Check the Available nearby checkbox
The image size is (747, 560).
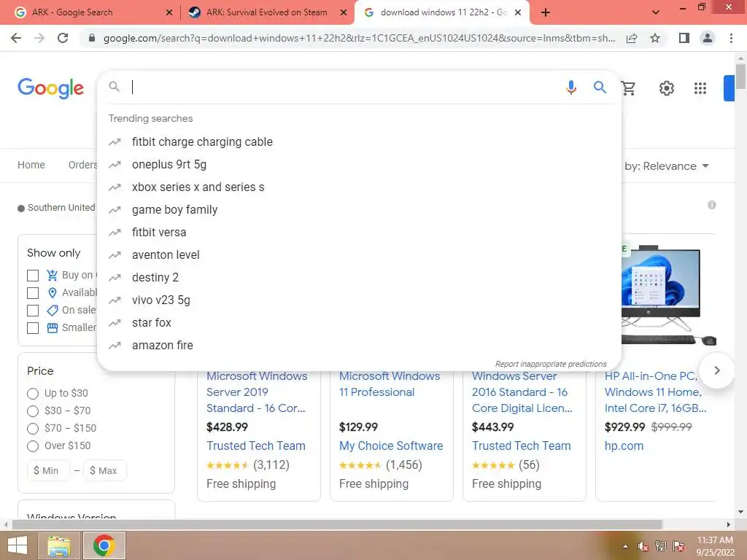[33, 293]
